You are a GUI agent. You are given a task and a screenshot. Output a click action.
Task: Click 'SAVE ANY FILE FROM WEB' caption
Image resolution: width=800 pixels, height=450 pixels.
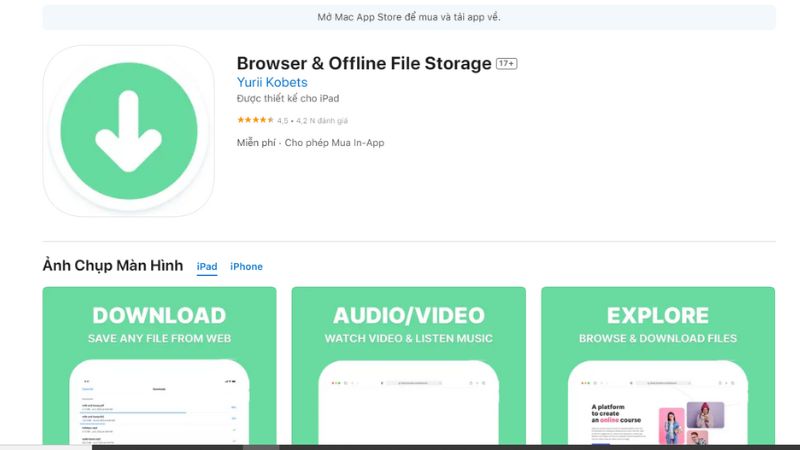pyautogui.click(x=159, y=338)
